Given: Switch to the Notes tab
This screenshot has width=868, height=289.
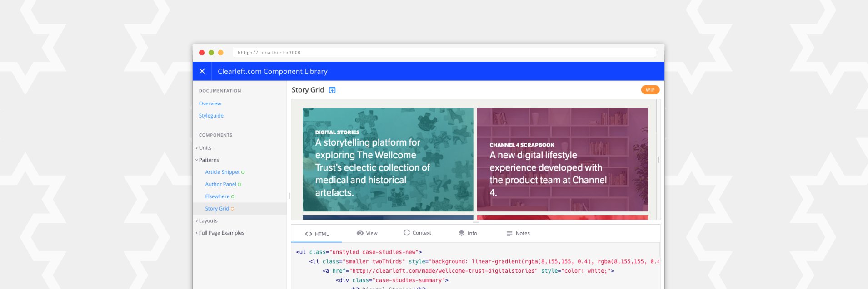Looking at the screenshot, I should pos(518,233).
